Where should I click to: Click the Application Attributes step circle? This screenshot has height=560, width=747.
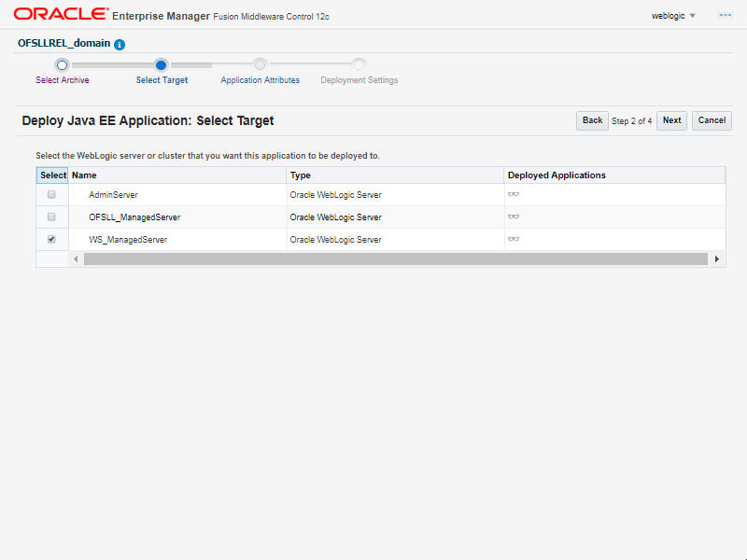pos(260,64)
